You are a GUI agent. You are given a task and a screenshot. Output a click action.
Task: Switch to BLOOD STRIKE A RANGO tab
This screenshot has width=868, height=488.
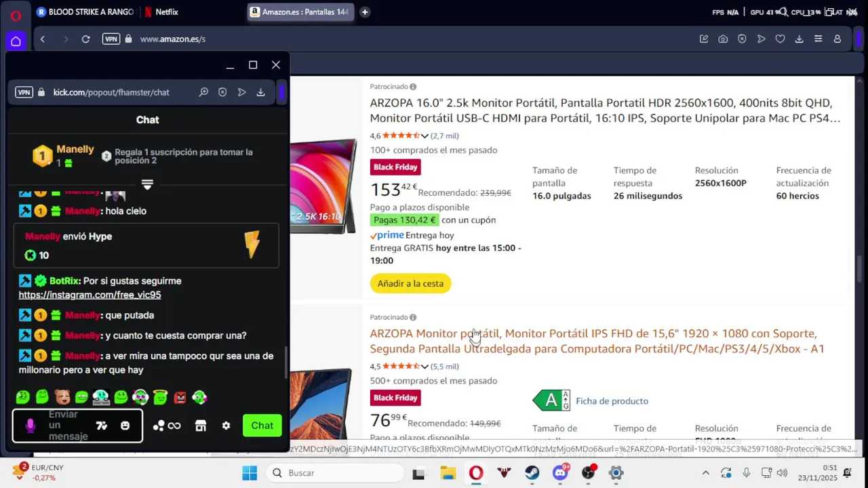tap(85, 12)
